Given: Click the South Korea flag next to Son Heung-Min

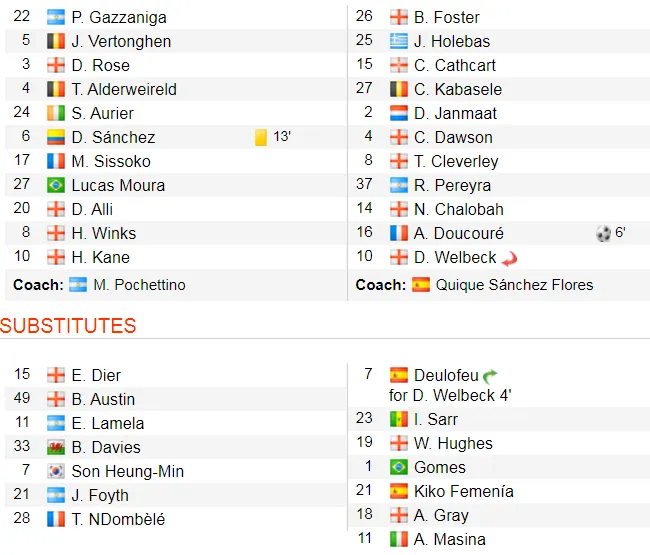Looking at the screenshot, I should [x=56, y=471].
